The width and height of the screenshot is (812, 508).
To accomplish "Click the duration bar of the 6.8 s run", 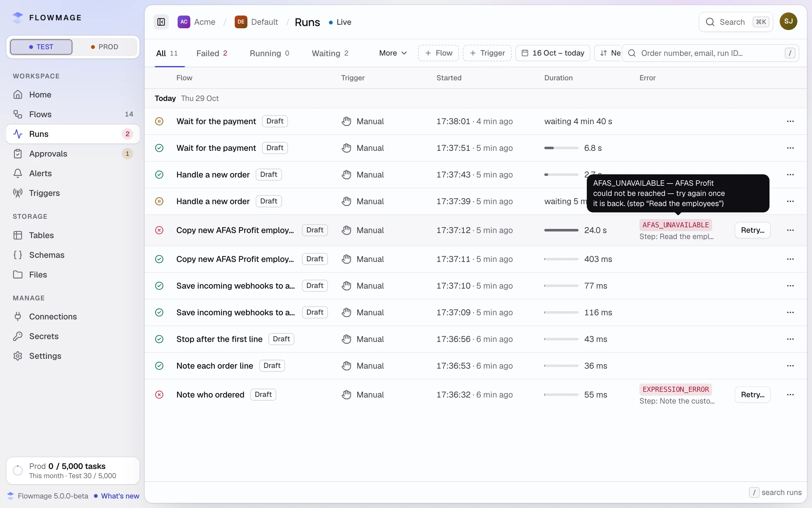I will 561,148.
